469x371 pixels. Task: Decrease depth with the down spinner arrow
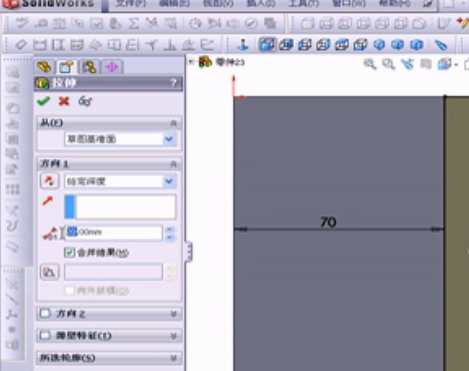(170, 236)
